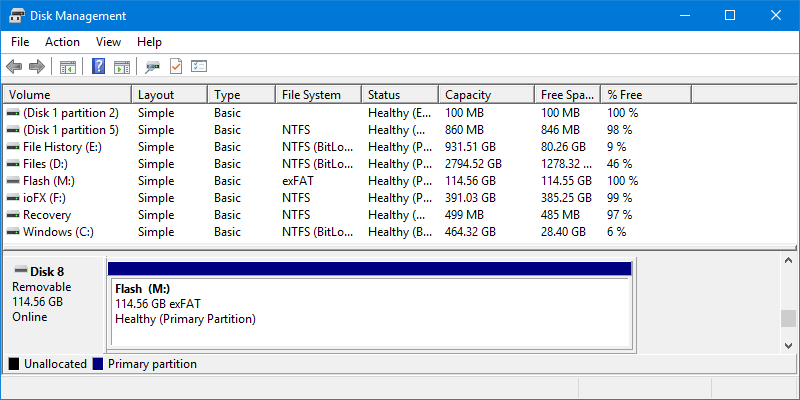Open the File menu

pyautogui.click(x=20, y=42)
